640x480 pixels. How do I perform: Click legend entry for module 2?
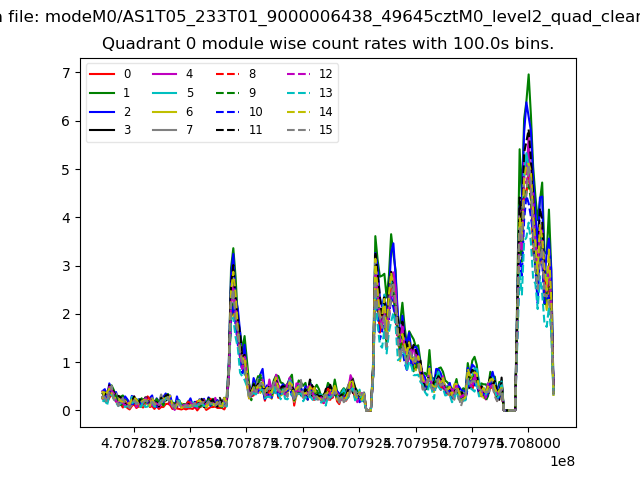(110, 111)
